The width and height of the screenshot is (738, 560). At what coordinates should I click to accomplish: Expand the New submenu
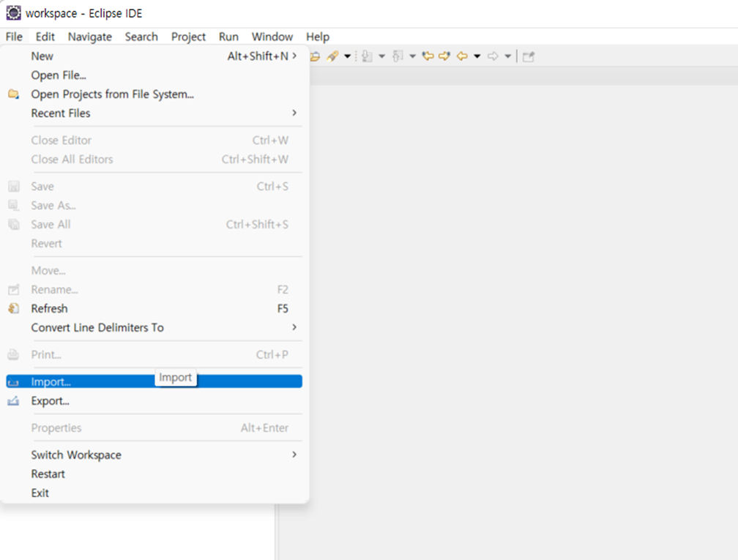pos(154,56)
